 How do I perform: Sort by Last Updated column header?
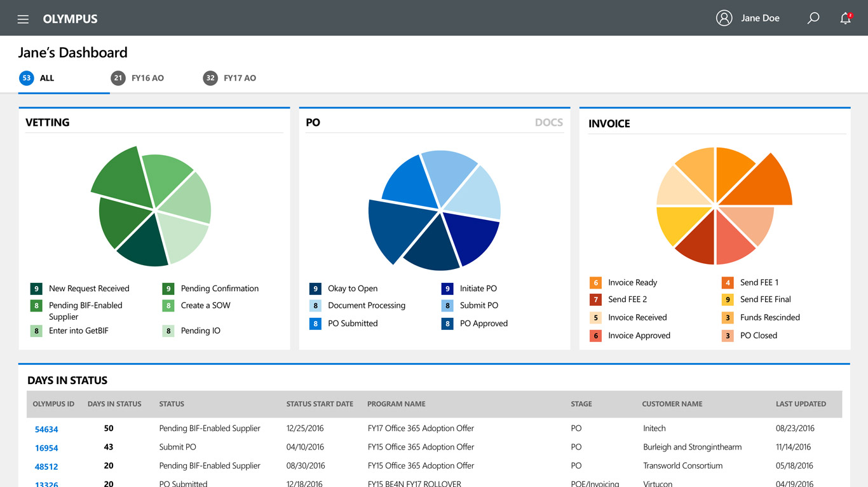tap(801, 404)
